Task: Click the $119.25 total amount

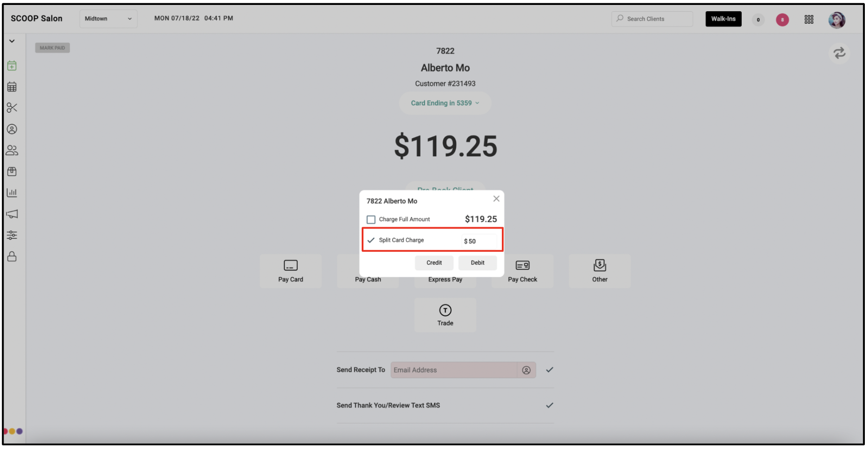Action: [x=445, y=146]
